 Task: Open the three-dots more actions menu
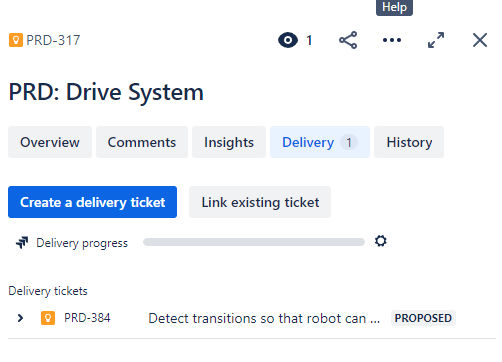392,40
